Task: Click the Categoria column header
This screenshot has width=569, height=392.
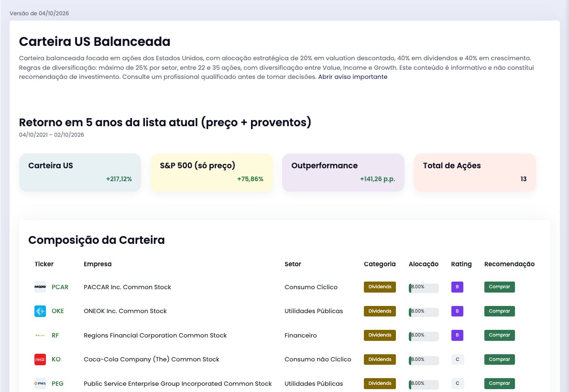Action: [x=380, y=264]
